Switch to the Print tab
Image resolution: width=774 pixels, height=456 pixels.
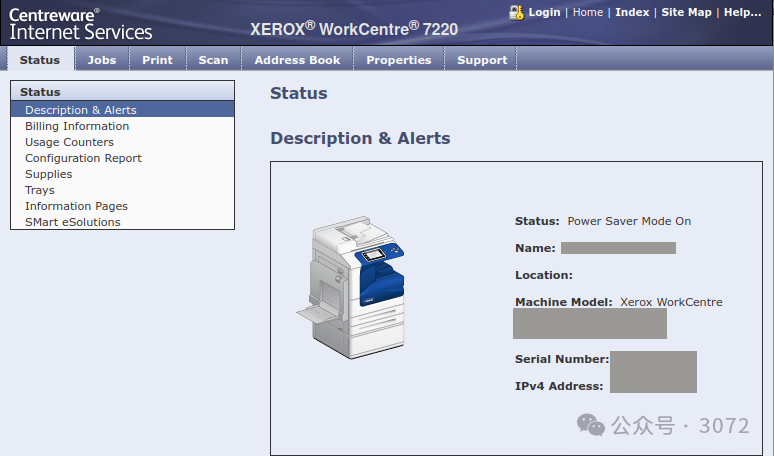click(157, 60)
